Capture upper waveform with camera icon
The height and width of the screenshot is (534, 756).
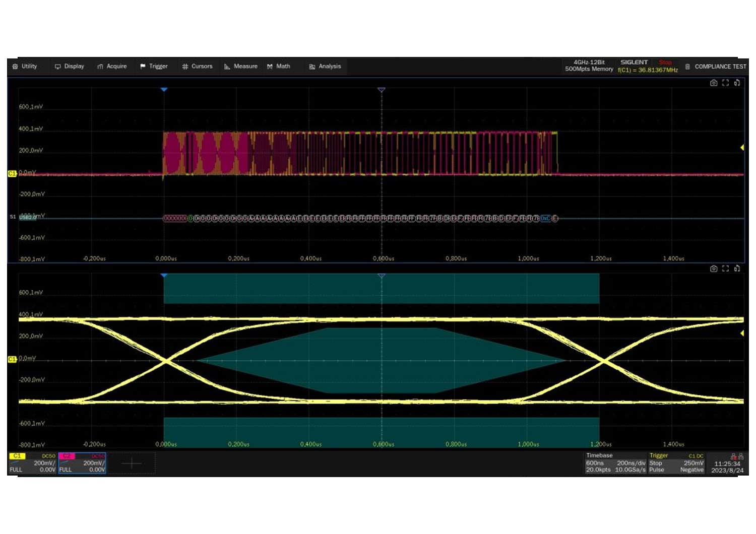[x=714, y=83]
